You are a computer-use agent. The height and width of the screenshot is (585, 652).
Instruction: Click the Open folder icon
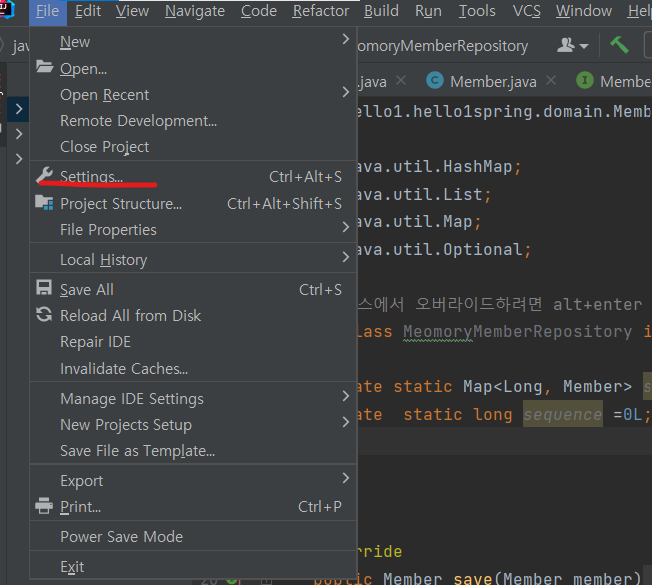click(44, 67)
